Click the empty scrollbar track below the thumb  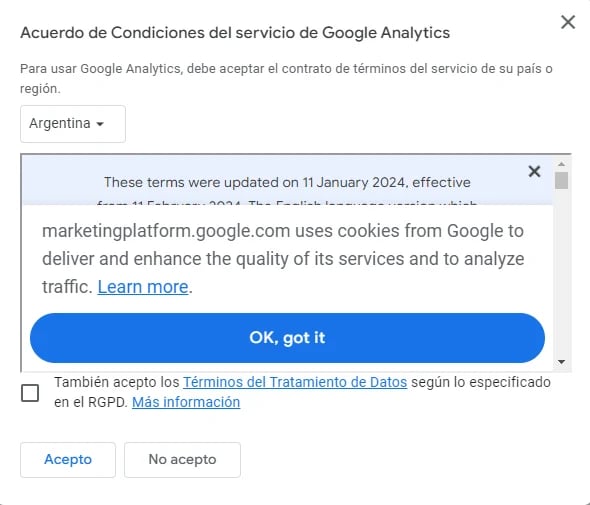click(x=561, y=273)
